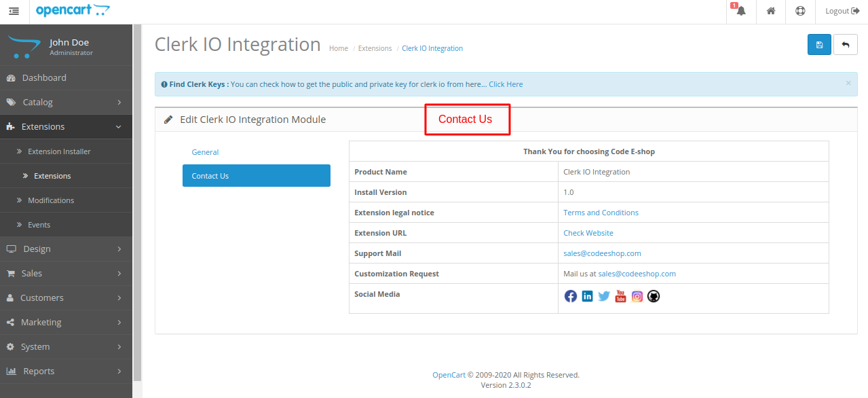Click the back arrow icon top right
Viewport: 868px width, 398px height.
(x=845, y=43)
